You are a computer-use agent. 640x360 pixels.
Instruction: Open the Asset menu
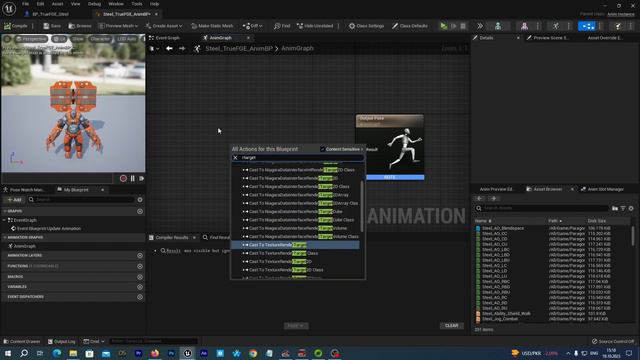click(x=57, y=4)
